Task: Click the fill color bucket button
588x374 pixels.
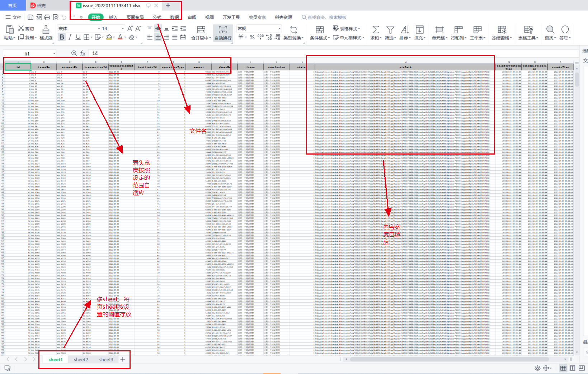Action: tap(109, 37)
